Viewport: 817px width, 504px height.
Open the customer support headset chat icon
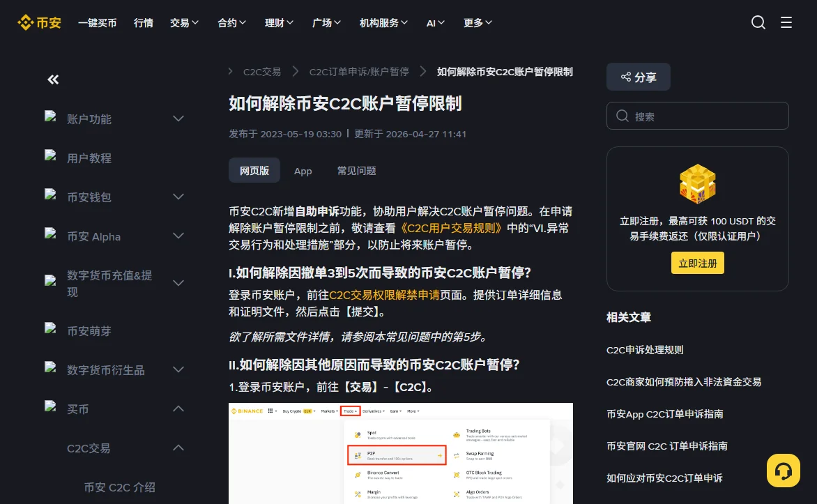783,471
